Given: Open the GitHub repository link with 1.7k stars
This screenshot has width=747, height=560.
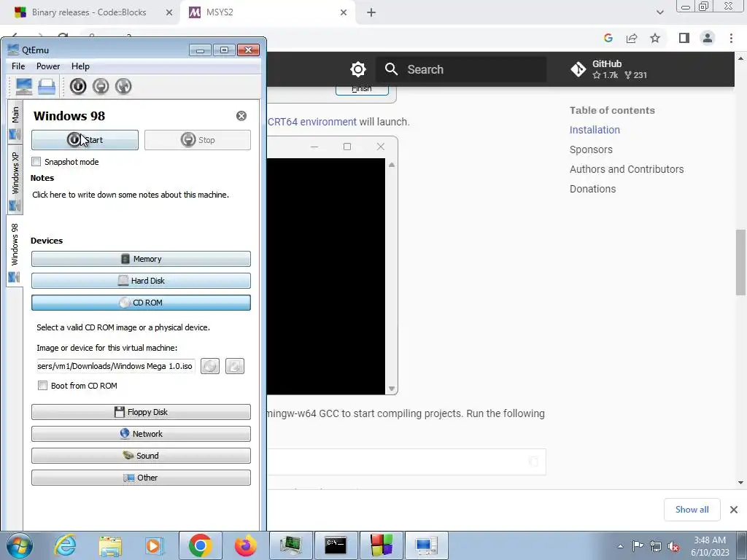Looking at the screenshot, I should (x=609, y=69).
